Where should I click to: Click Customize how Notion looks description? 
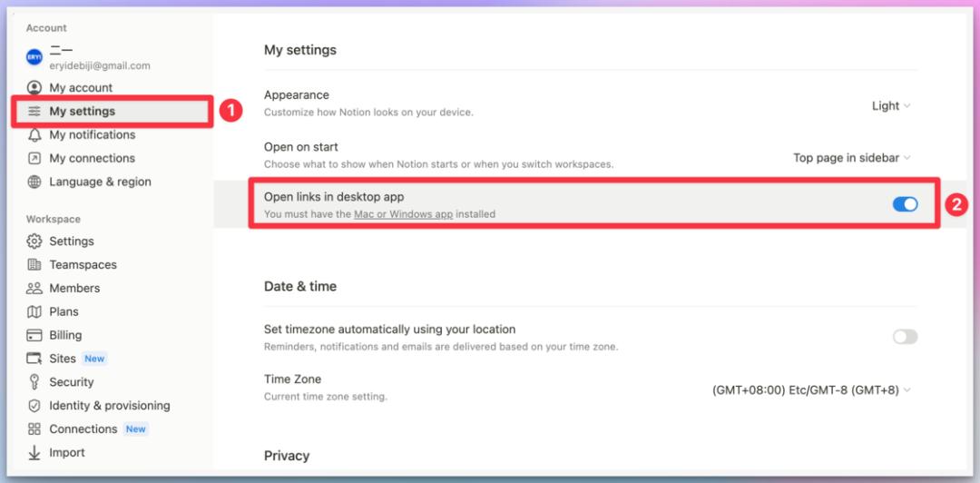point(368,113)
